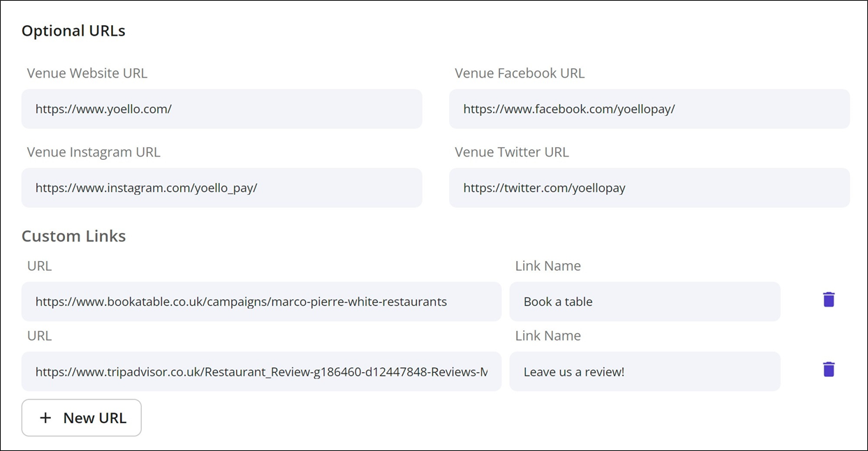Delete the 'Leave us a review!' custom link
This screenshot has width=868, height=451.
(828, 369)
